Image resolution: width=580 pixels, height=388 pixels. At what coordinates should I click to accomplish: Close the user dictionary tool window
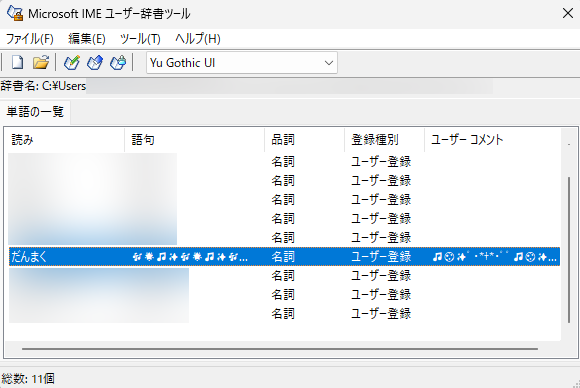pyautogui.click(x=567, y=13)
